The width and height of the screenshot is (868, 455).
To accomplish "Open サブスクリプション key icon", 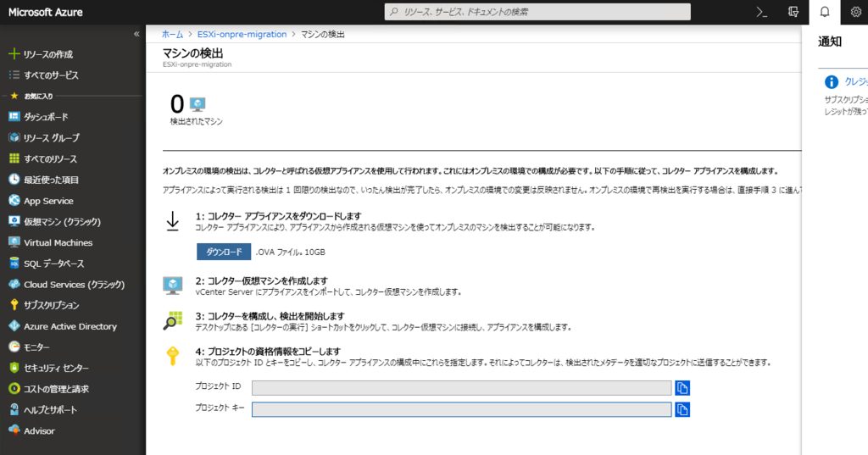I will tap(14, 305).
